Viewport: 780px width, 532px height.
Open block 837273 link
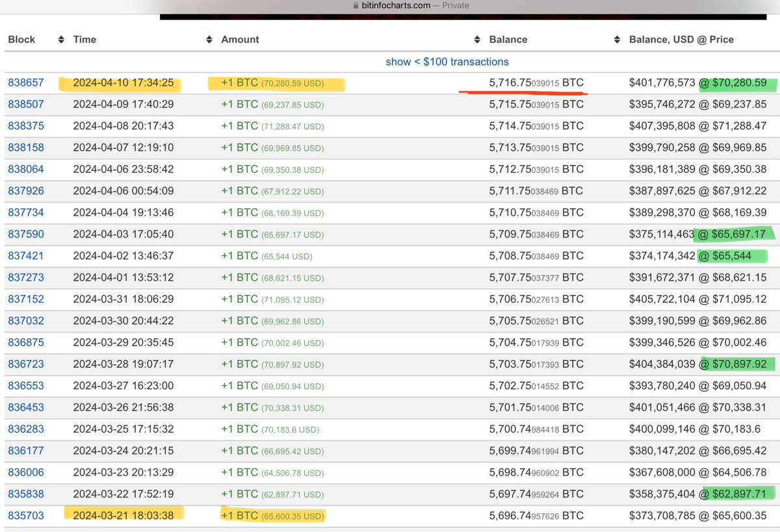[x=26, y=277]
